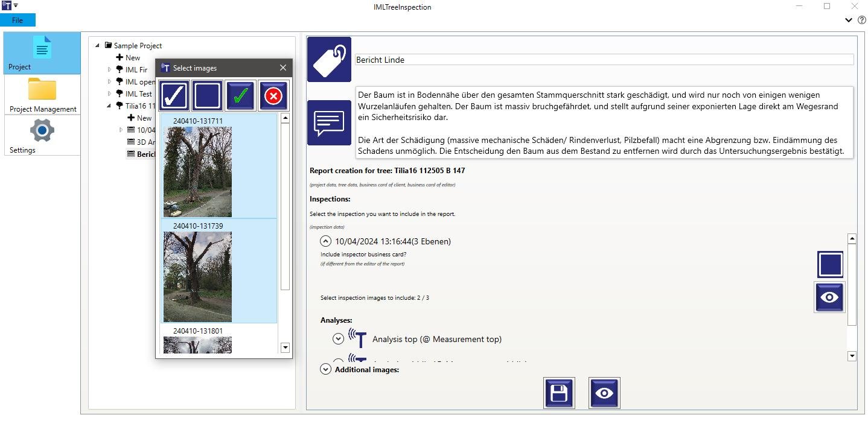The image size is (868, 447).
Task: Confirm image selection with green checkmark
Action: tap(240, 95)
